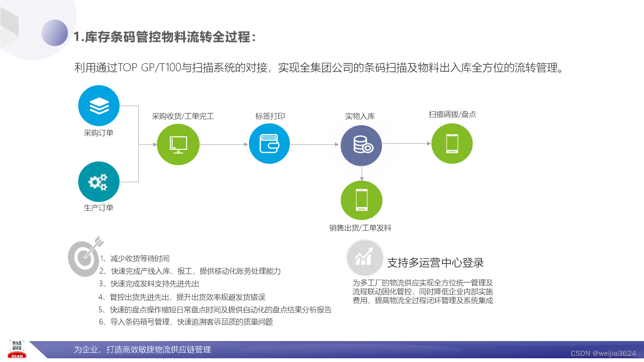
Task: Select the subtitle line starting with 利用通过TOP GP/T100
Action: 321,68
